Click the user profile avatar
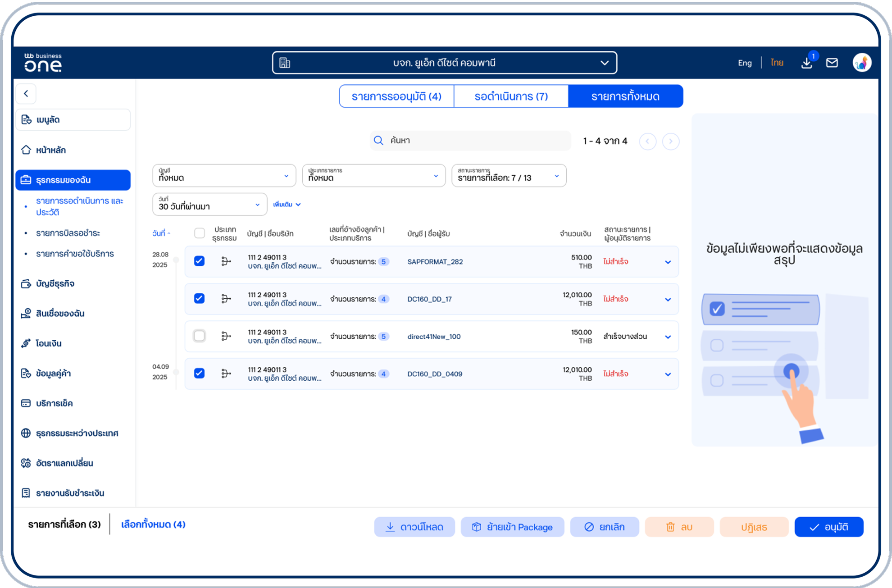 [861, 63]
